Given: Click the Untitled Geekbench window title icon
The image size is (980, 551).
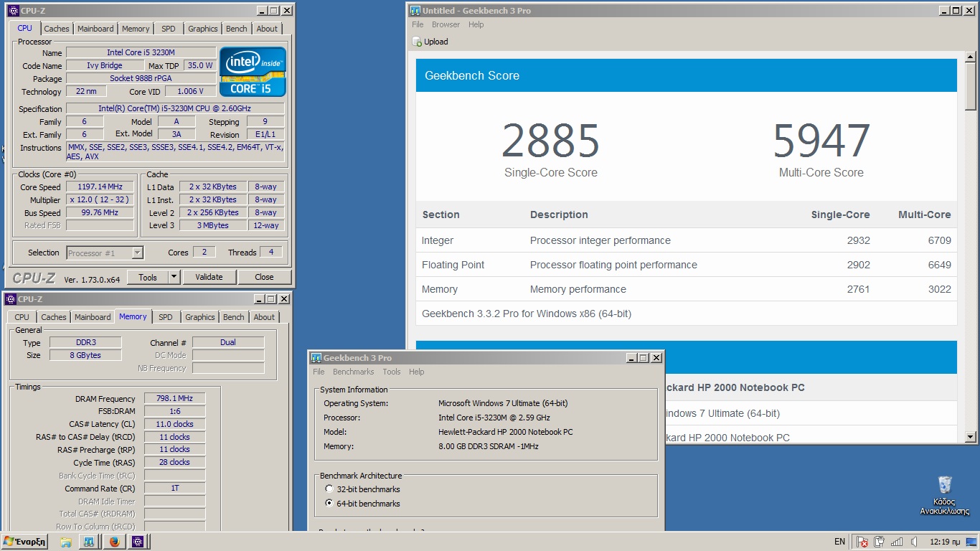Looking at the screenshot, I should point(415,11).
